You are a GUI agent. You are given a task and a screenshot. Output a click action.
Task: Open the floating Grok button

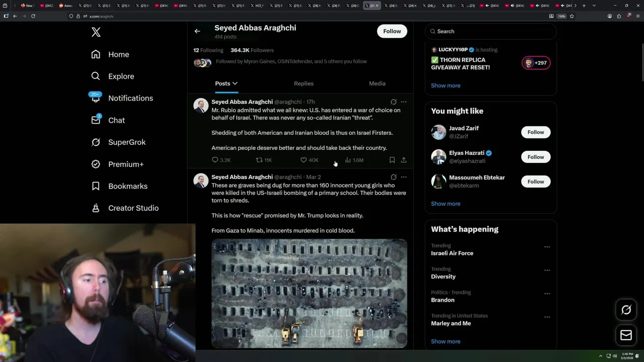click(626, 310)
